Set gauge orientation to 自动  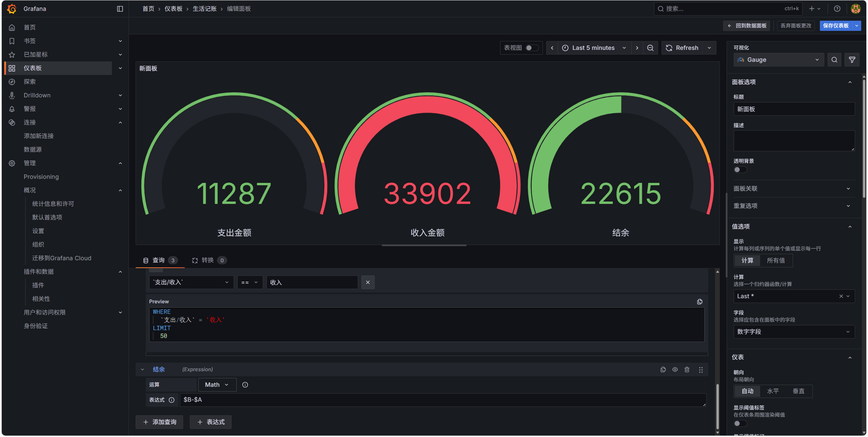click(x=747, y=391)
